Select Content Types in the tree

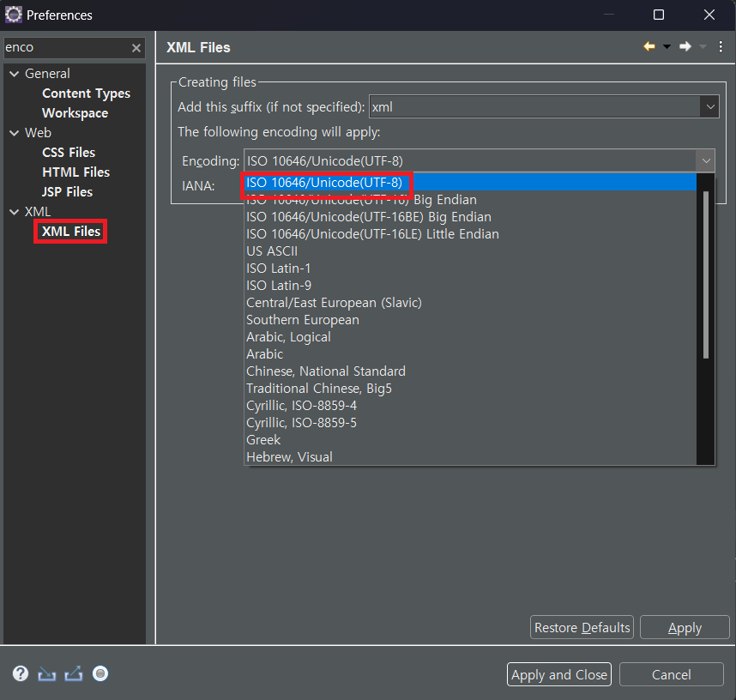87,94
